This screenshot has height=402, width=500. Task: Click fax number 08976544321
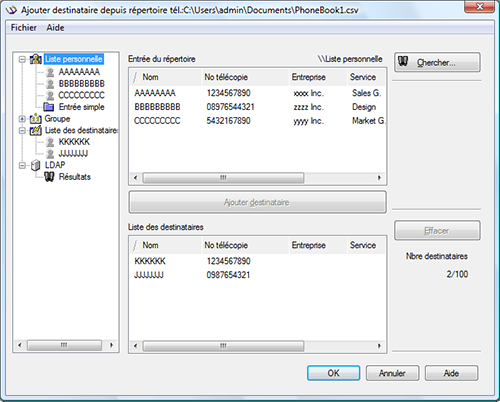point(230,107)
